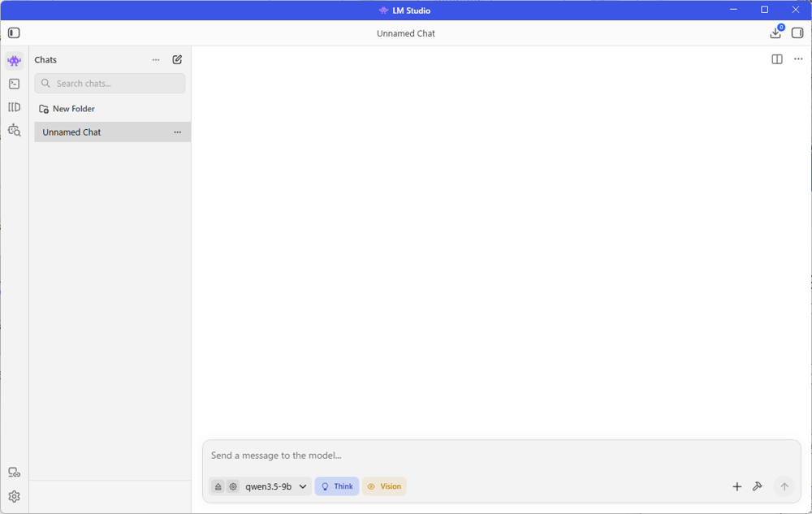This screenshot has height=514, width=812.
Task: Toggle the Vision capability chip
Action: click(x=384, y=486)
